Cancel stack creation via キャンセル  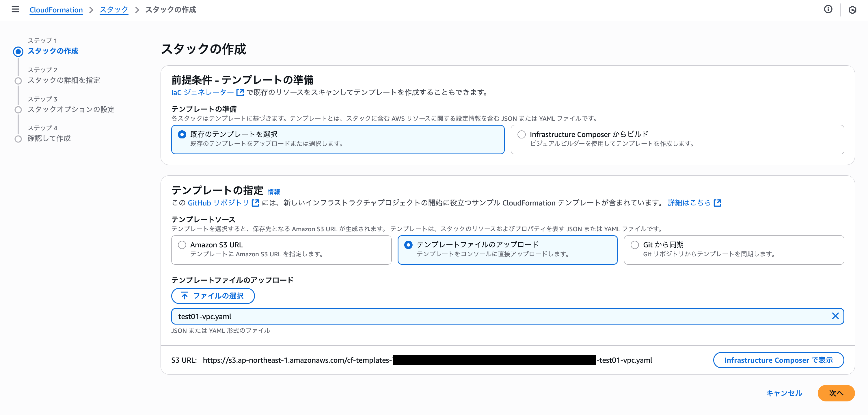(784, 393)
